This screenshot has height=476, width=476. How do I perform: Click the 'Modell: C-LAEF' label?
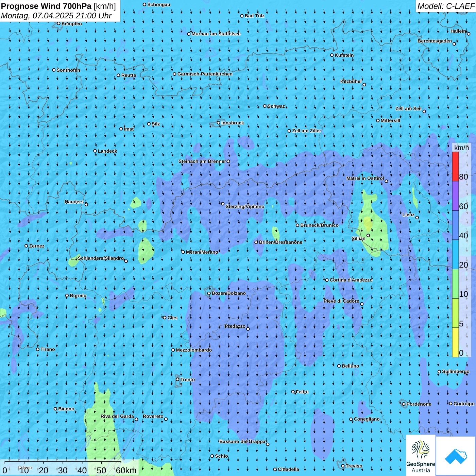pyautogui.click(x=446, y=6)
